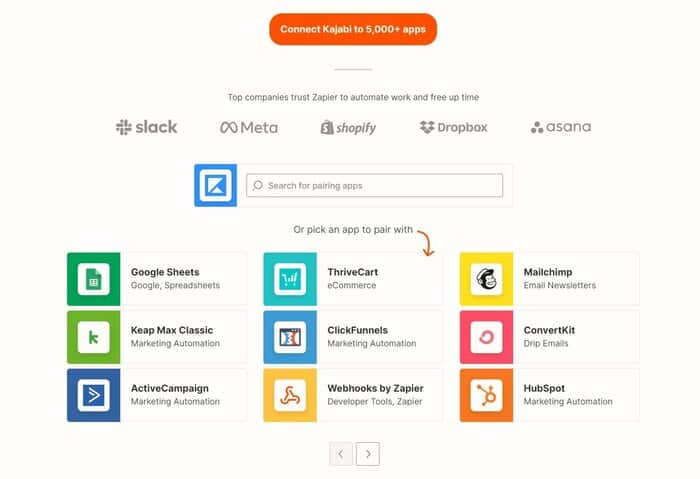
Task: Open the ConvertKit icon
Action: (487, 337)
